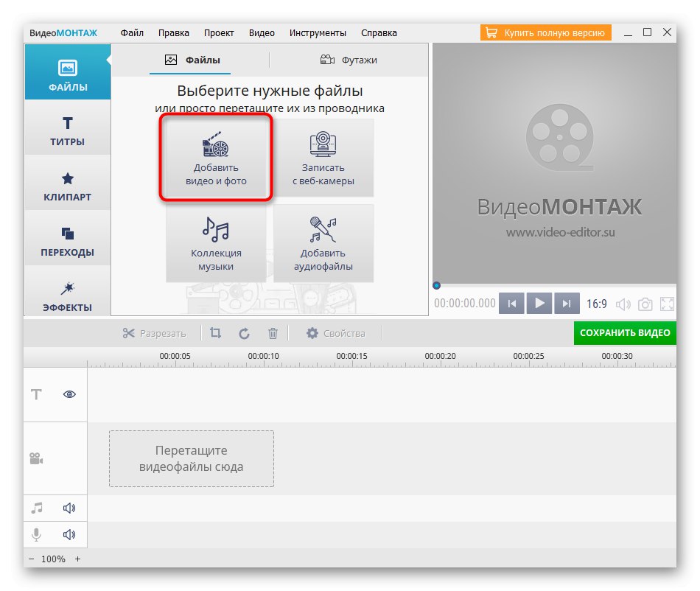Click the trash delete icon
The image size is (700, 591).
click(273, 333)
